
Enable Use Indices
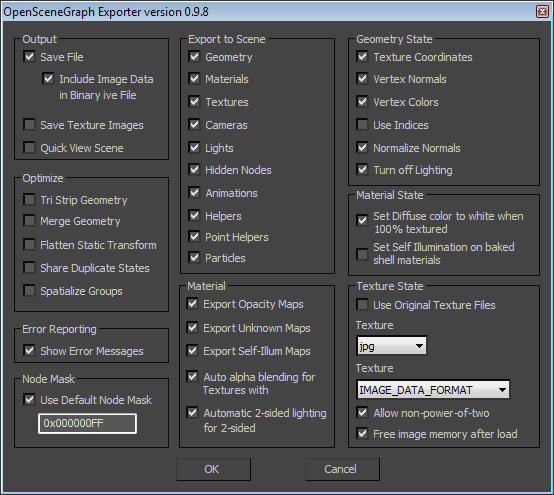[362, 125]
